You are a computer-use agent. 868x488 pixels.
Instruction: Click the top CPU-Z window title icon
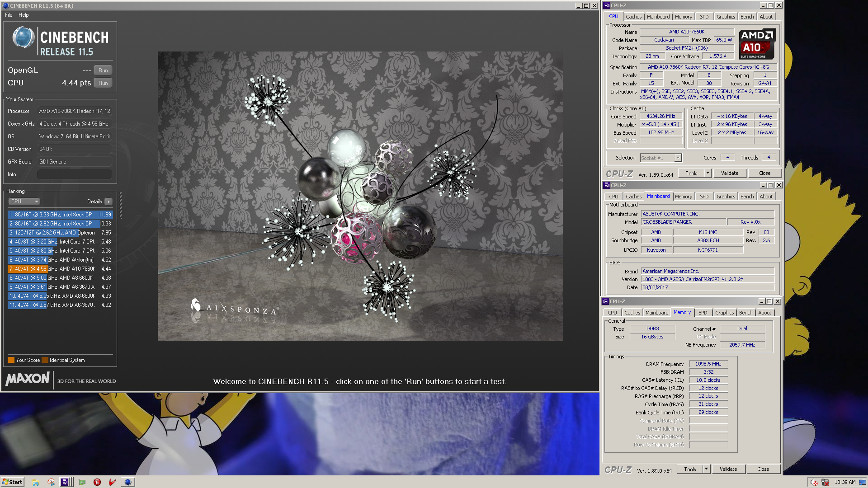click(x=607, y=5)
